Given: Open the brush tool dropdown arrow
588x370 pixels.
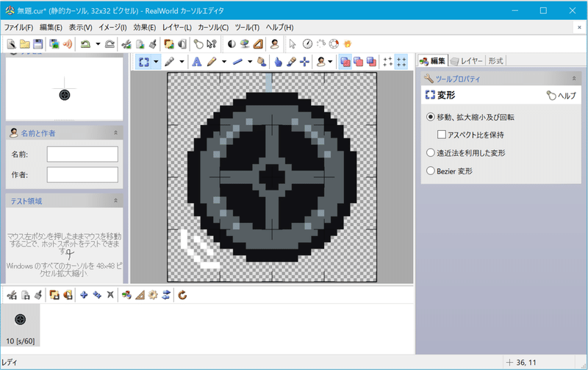Looking at the screenshot, I should (182, 62).
